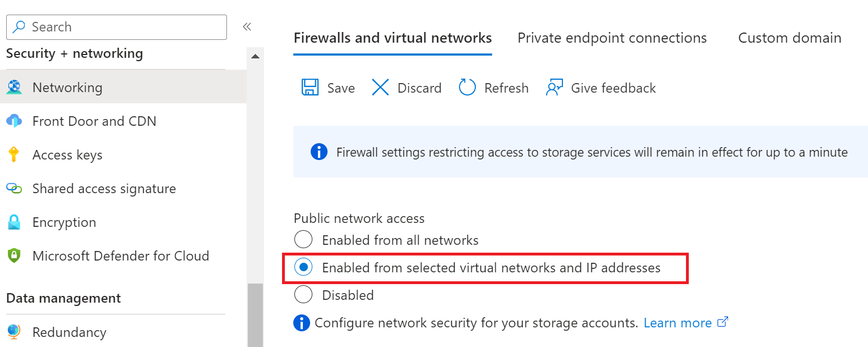Click the Discard X icon
868x347 pixels.
[380, 88]
